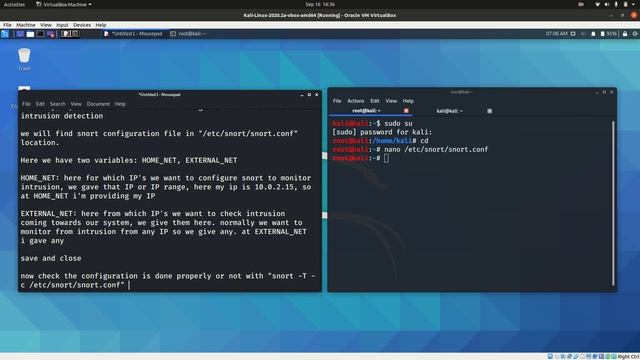Open VirtualBox View menu

pyautogui.click(x=46, y=25)
